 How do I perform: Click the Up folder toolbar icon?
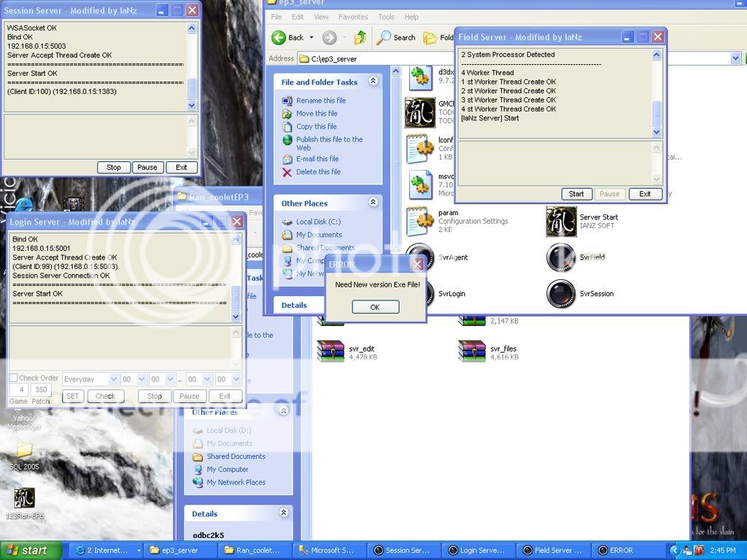360,37
